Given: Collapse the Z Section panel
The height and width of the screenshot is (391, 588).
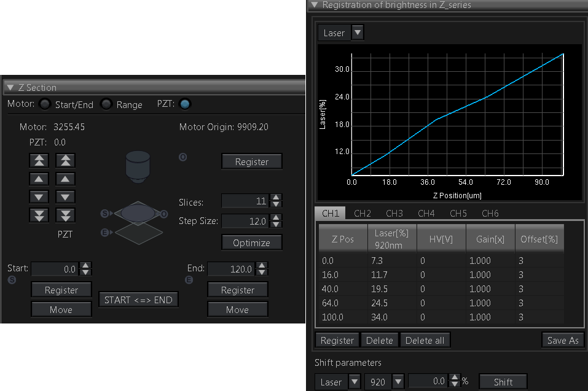Looking at the screenshot, I should (x=10, y=88).
